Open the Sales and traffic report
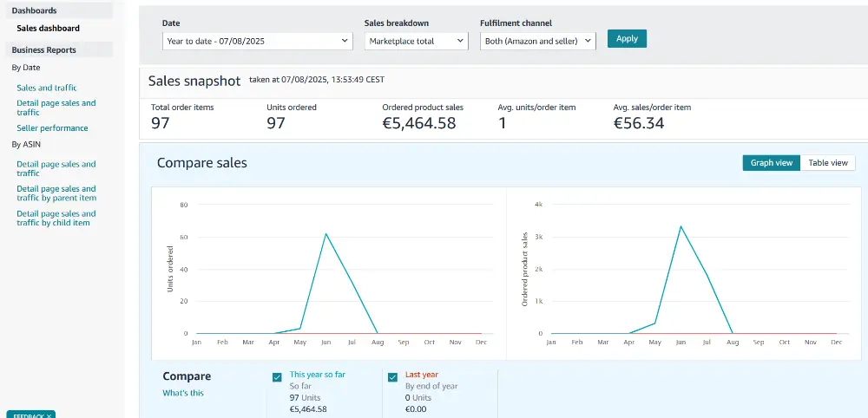This screenshot has height=418, width=868. [x=47, y=88]
